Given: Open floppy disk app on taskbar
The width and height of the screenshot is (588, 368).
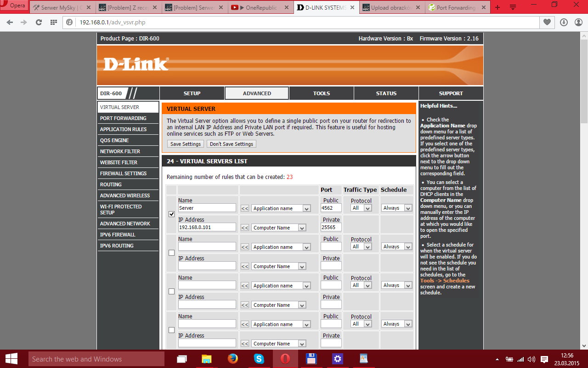Looking at the screenshot, I should point(311,359).
